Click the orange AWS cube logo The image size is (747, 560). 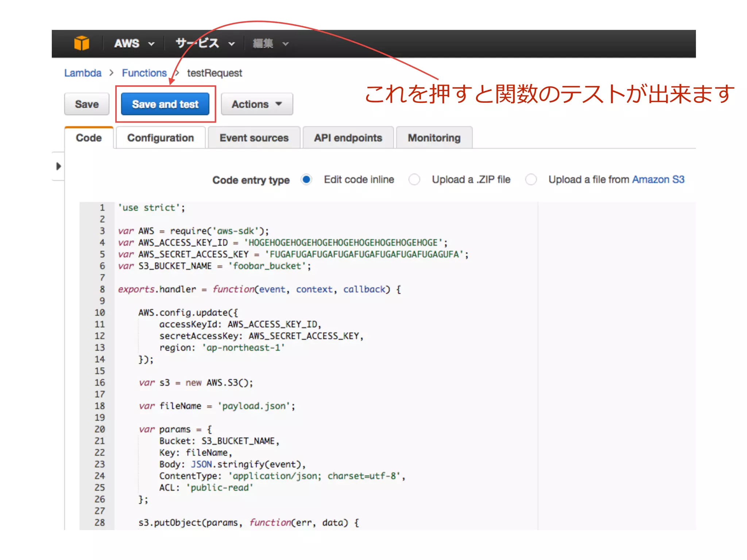point(81,43)
